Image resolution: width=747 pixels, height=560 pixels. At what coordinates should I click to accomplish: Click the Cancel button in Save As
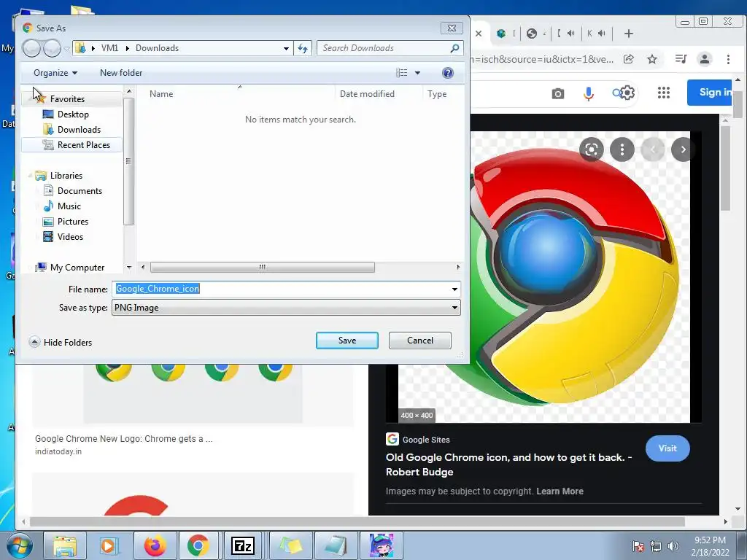tap(419, 341)
